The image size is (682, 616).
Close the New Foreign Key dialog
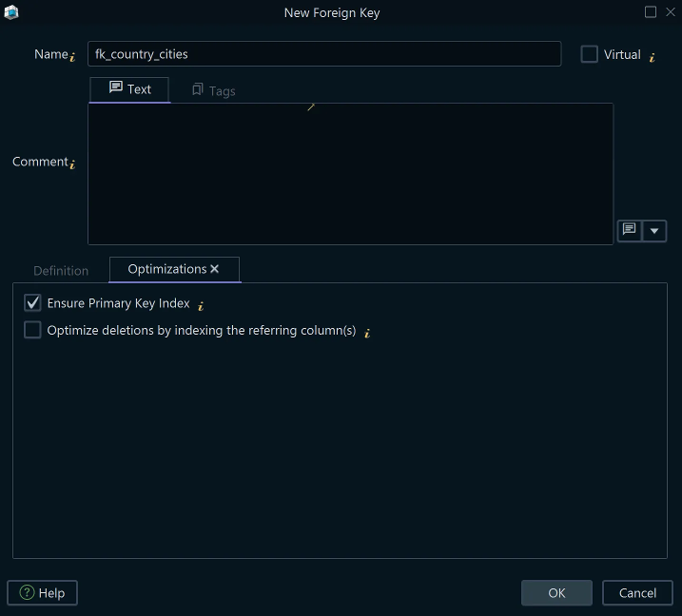(x=671, y=11)
